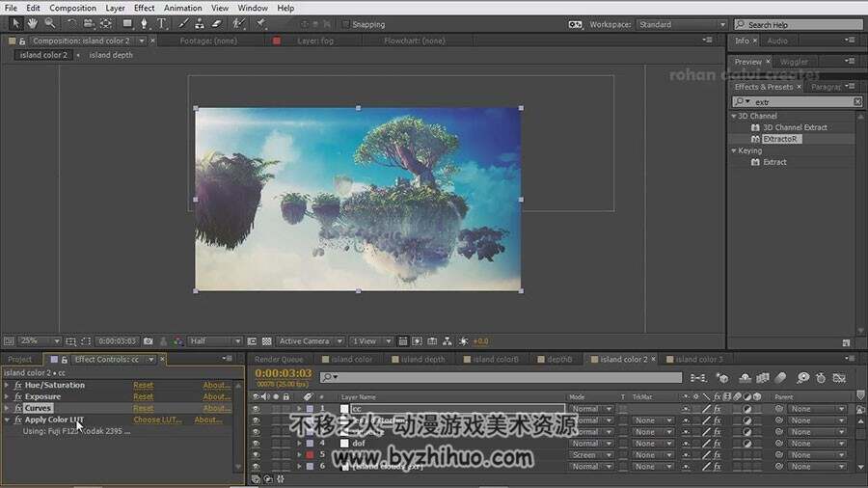This screenshot has height=488, width=868.
Task: Enable the Snapping checkbox
Action: click(x=346, y=24)
